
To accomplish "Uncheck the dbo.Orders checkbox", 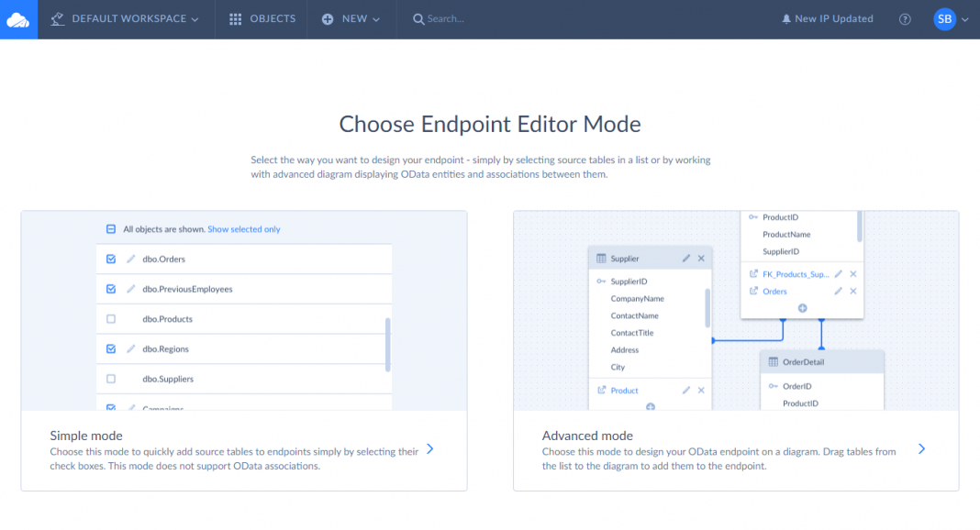I will coord(111,259).
